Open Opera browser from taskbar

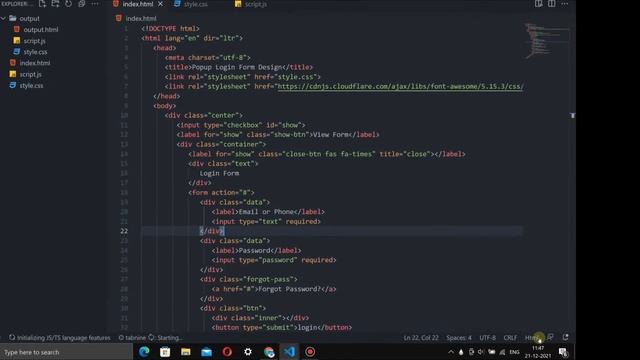pos(227,352)
